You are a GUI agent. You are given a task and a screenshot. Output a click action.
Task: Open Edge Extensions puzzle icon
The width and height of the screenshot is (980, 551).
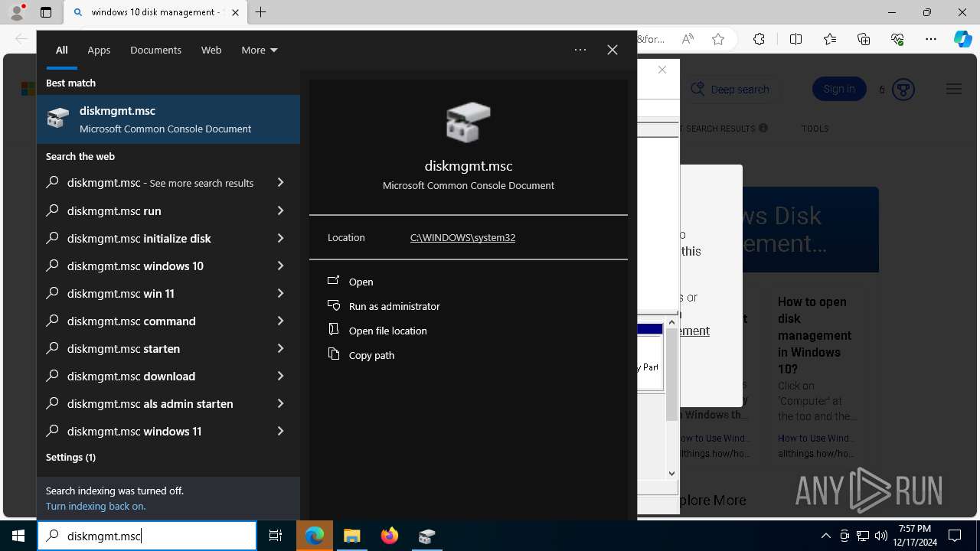[x=759, y=39]
